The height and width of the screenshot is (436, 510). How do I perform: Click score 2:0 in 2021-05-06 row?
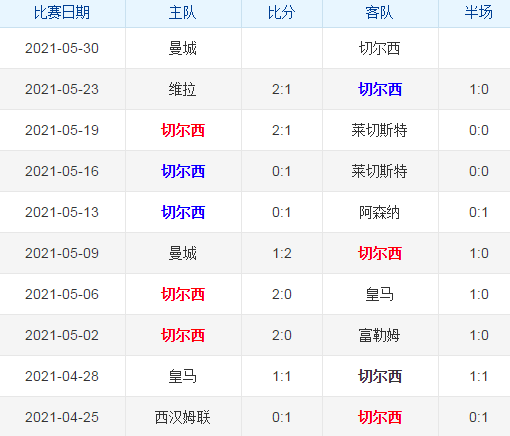282,294
